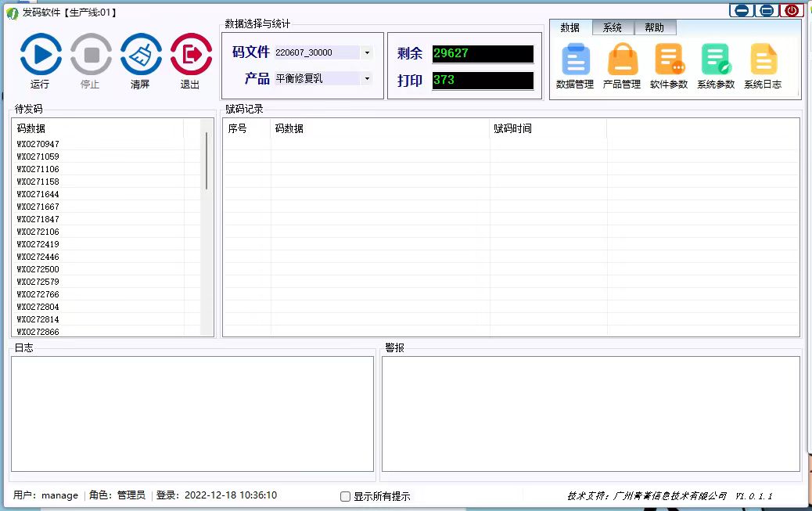Open Data Management (数据管理) icon
Image resolution: width=812 pixels, height=511 pixels.
575,60
